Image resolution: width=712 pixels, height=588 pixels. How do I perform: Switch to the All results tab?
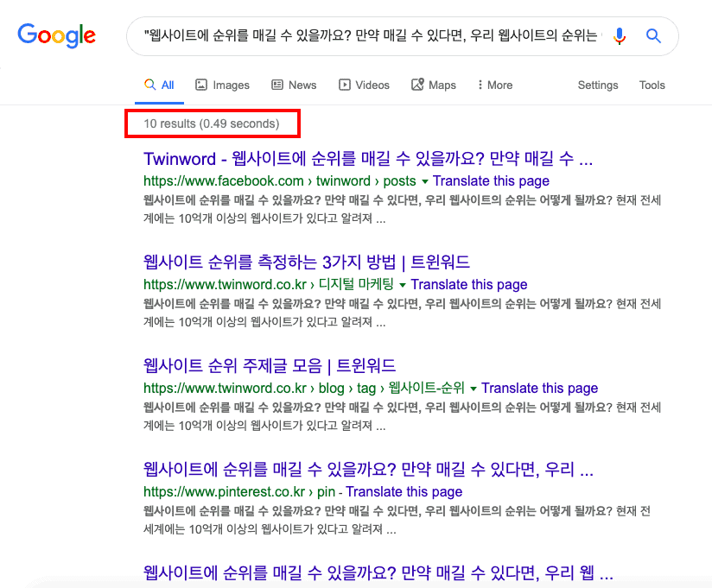159,85
